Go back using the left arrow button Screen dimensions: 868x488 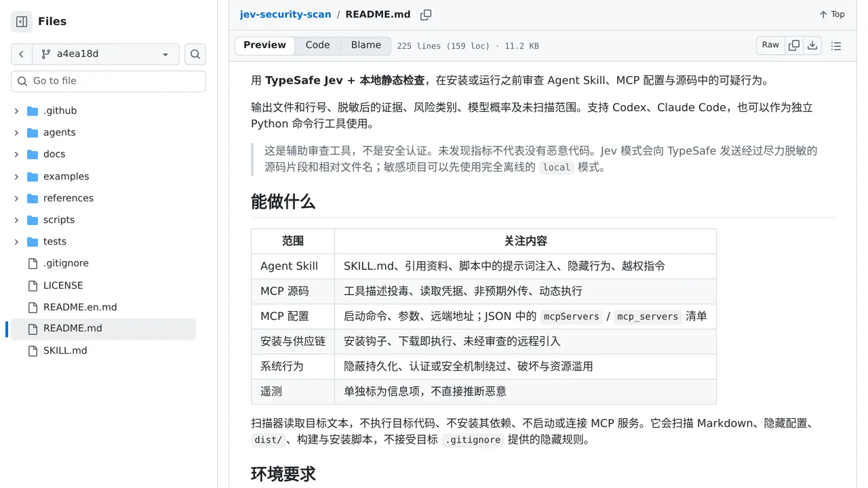pyautogui.click(x=22, y=54)
